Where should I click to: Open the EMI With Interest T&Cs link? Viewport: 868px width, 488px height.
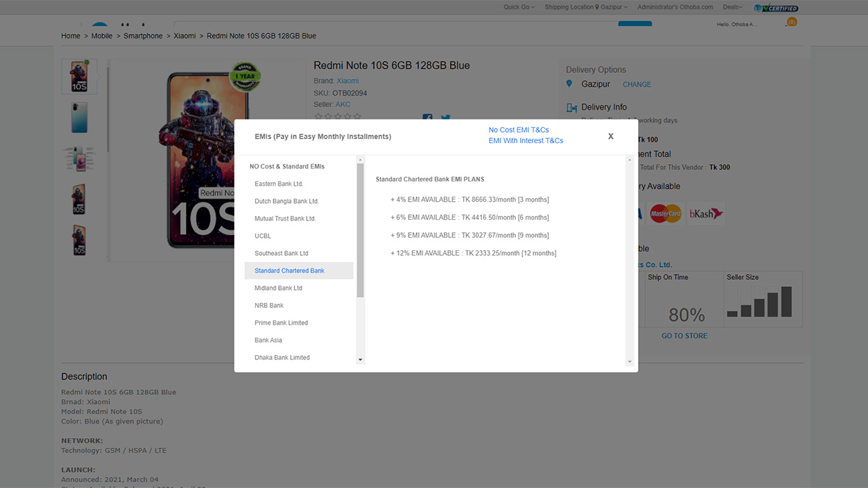[526, 141]
